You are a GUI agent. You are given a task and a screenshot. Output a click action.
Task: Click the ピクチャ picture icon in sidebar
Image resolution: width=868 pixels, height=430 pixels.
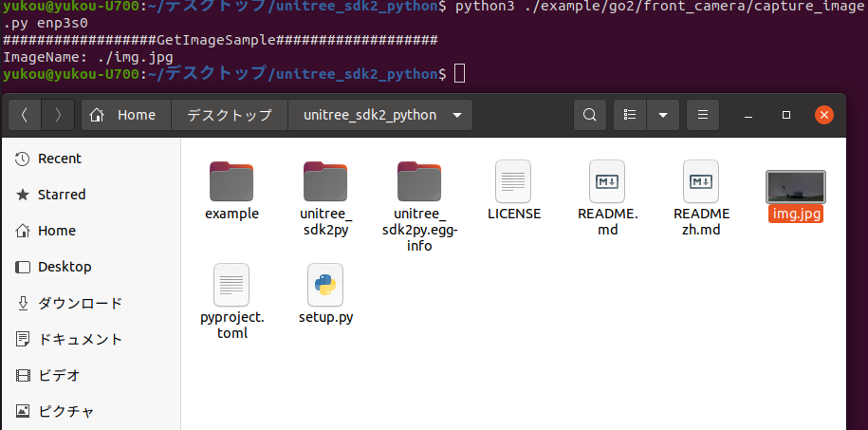click(23, 411)
